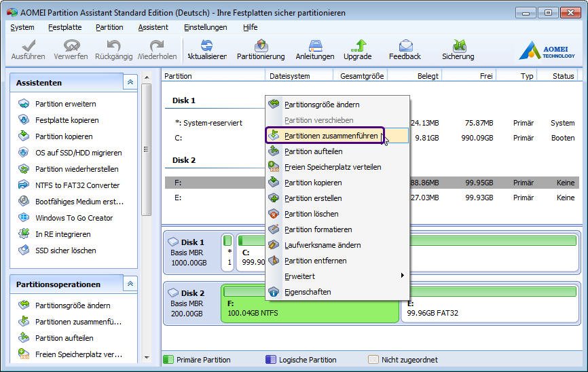Collapse the Assistenten panel
Image resolution: width=588 pixels, height=372 pixels.
click(130, 82)
